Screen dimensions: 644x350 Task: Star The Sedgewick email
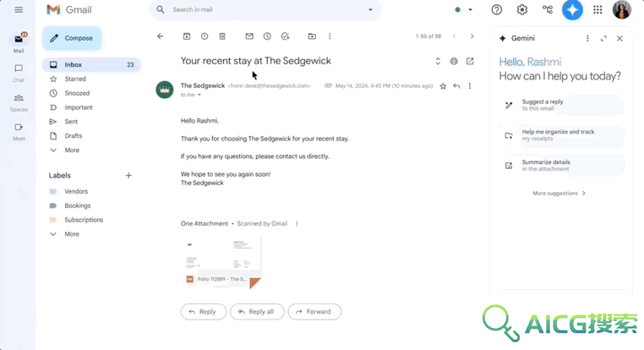coord(443,86)
